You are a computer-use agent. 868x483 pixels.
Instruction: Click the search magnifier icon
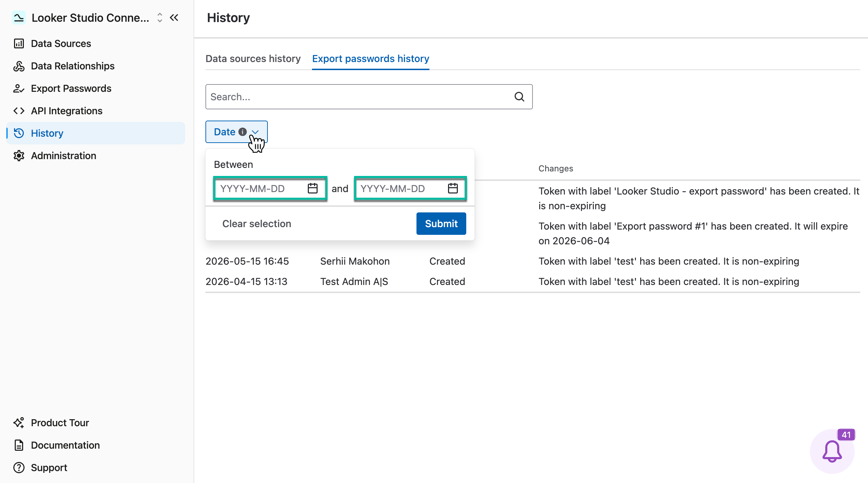(520, 97)
